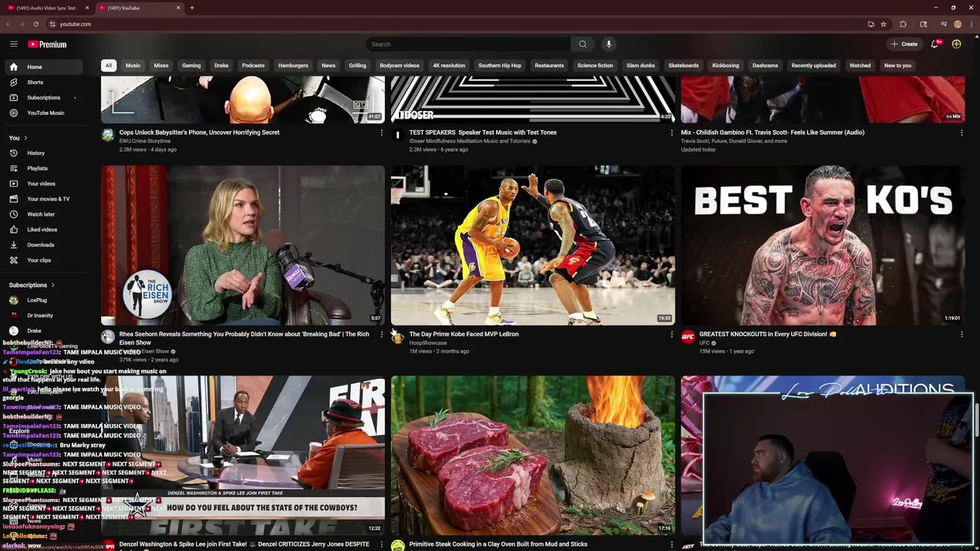Select the Hamburgers filter chip
Image resolution: width=980 pixels, height=551 pixels.
(x=293, y=66)
